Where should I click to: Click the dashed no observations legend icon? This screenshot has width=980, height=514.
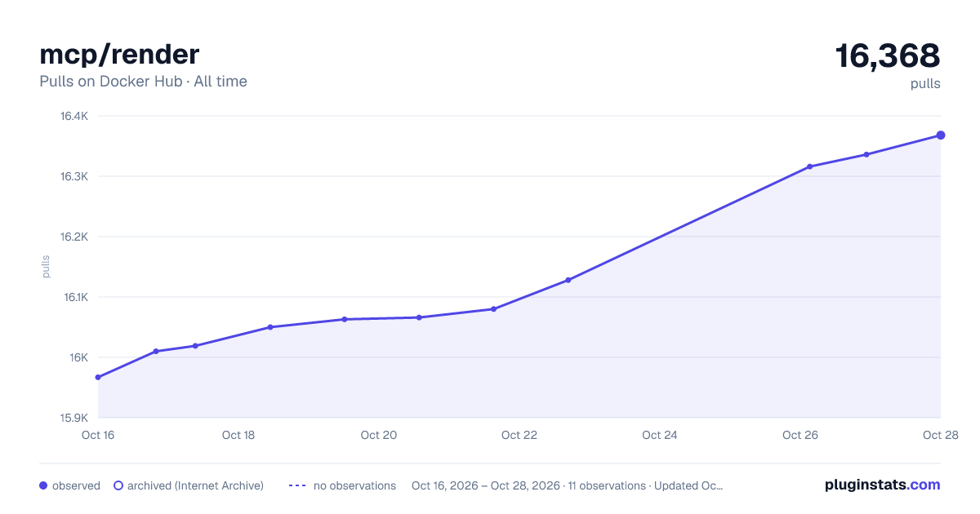297,485
